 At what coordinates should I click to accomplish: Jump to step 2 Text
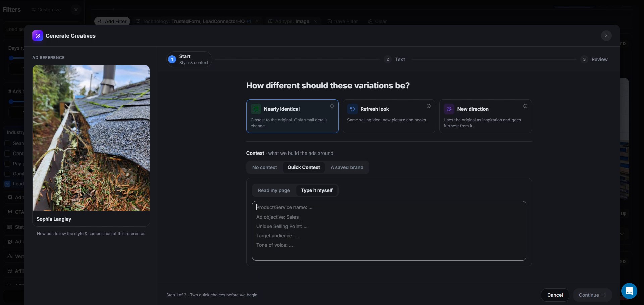coord(395,59)
